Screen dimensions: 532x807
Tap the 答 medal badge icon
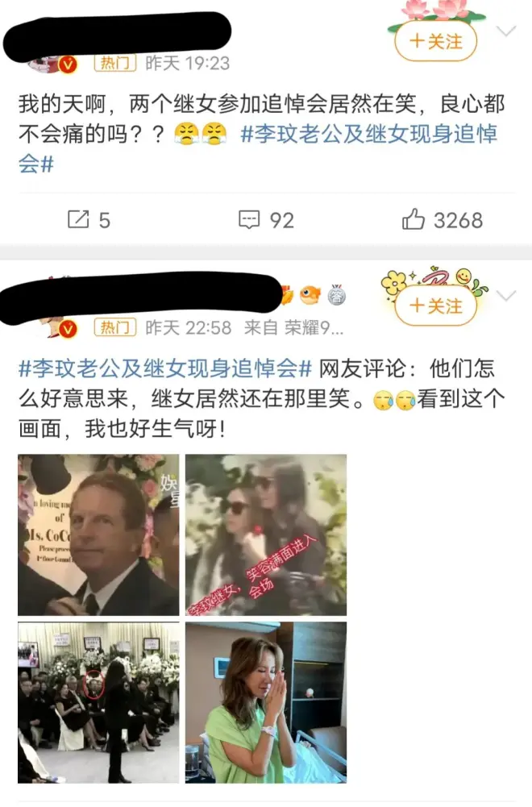(336, 295)
